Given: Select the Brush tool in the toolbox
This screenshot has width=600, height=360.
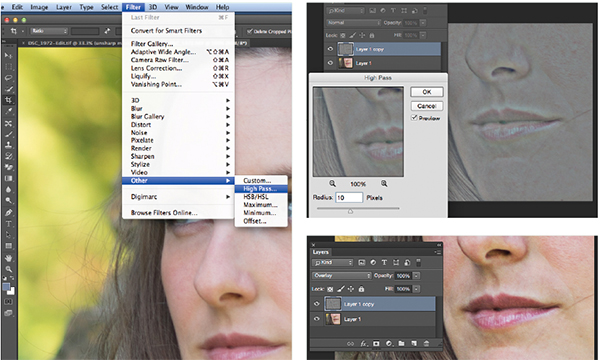Looking at the screenshot, I should pyautogui.click(x=8, y=134).
